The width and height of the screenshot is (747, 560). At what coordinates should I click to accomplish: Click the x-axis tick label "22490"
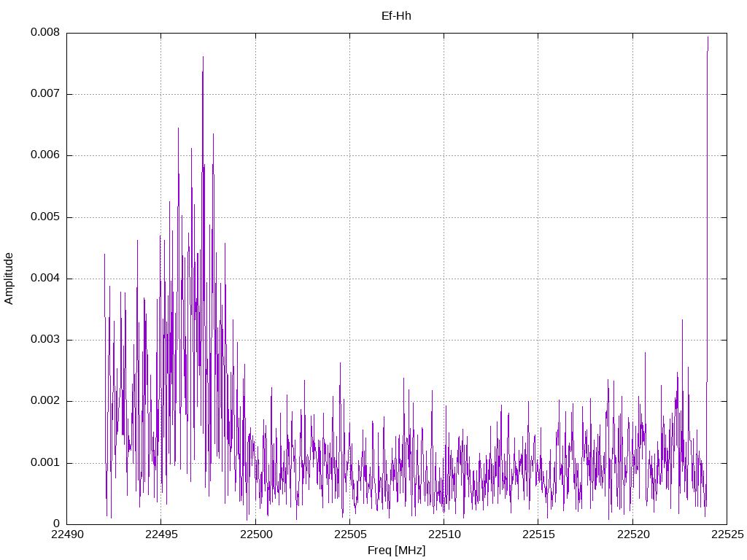click(x=66, y=534)
